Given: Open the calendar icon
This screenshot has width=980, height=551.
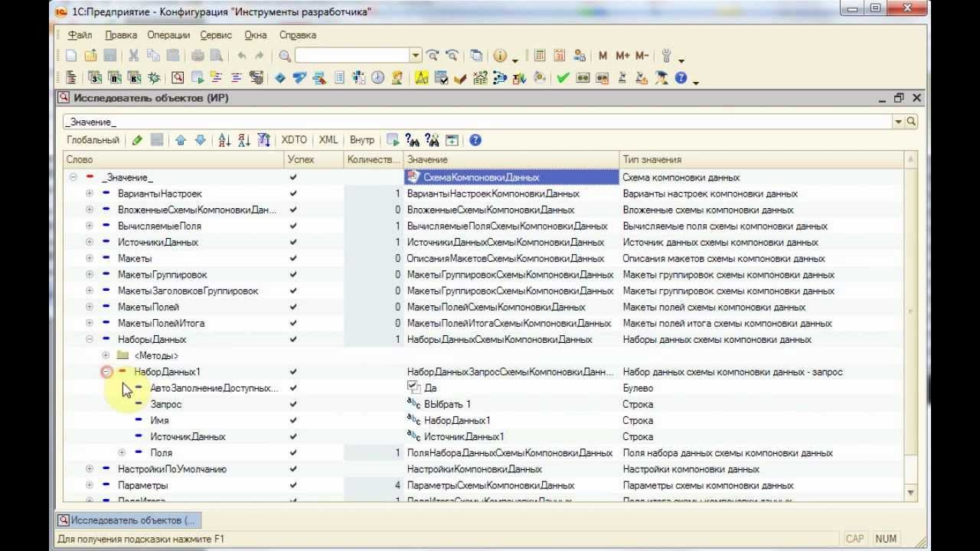Looking at the screenshot, I should (x=560, y=56).
